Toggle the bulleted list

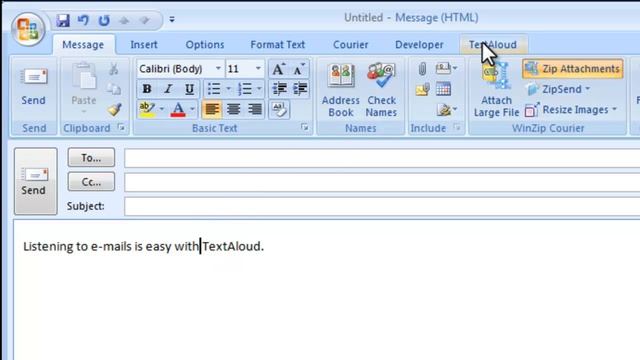click(214, 89)
